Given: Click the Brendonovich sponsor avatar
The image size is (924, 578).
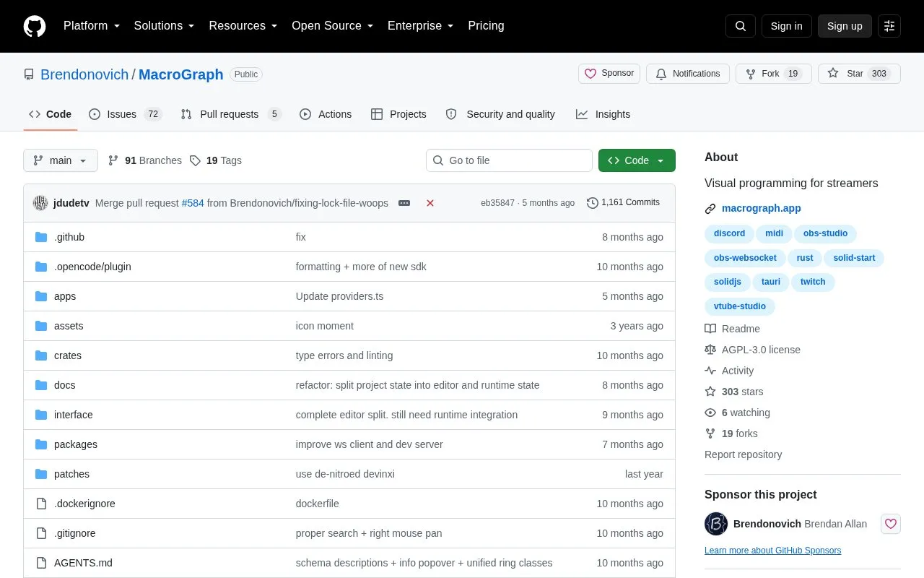Looking at the screenshot, I should [x=716, y=524].
